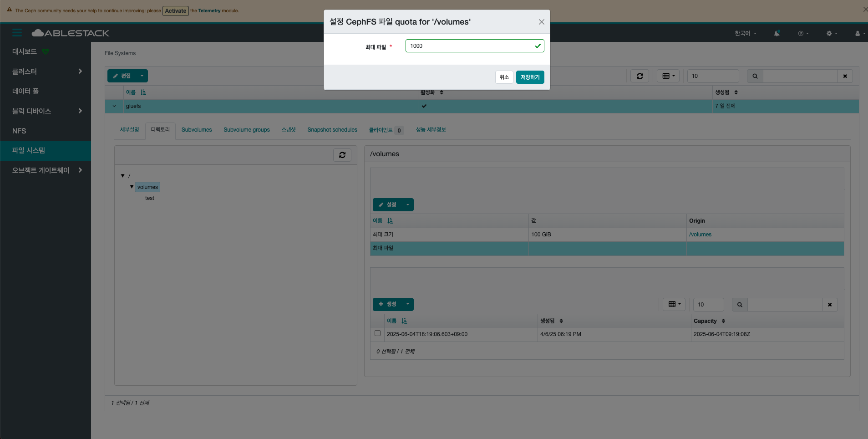Click the search icon in snapshots table

pyautogui.click(x=740, y=305)
